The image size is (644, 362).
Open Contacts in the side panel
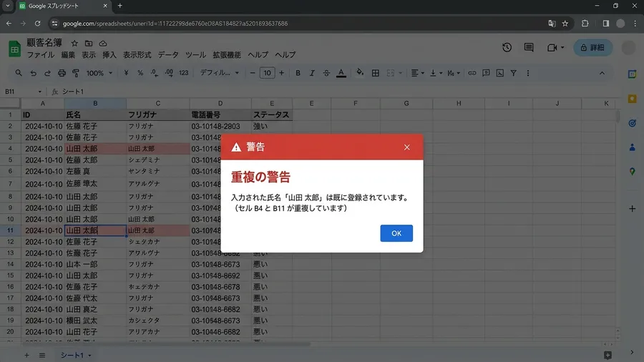[x=632, y=147]
